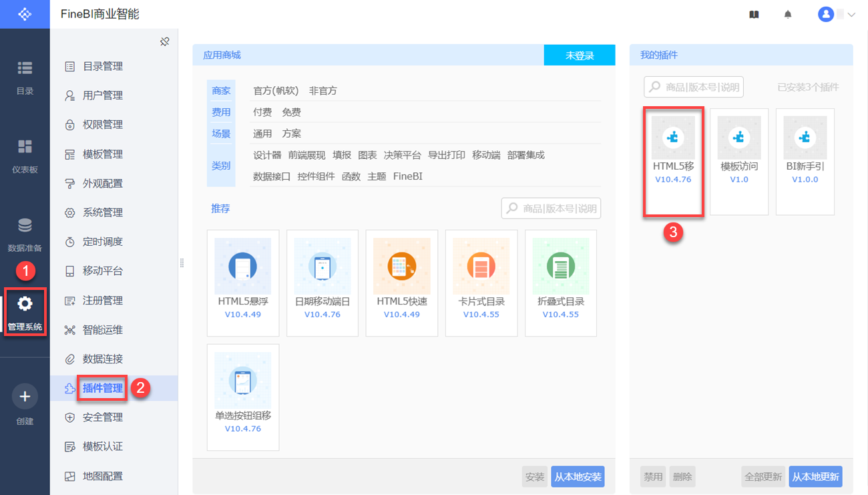
Task: Filter category by 导出打印
Action: click(447, 155)
